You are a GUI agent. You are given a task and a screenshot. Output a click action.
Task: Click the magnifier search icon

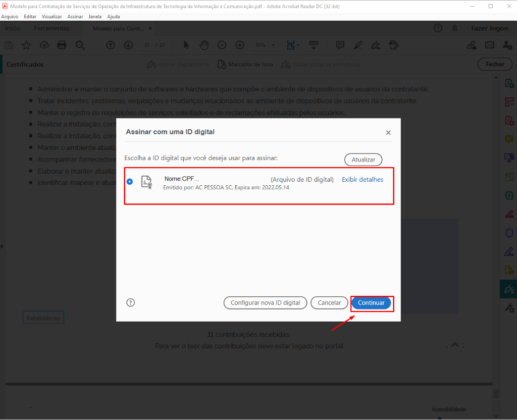(x=80, y=45)
